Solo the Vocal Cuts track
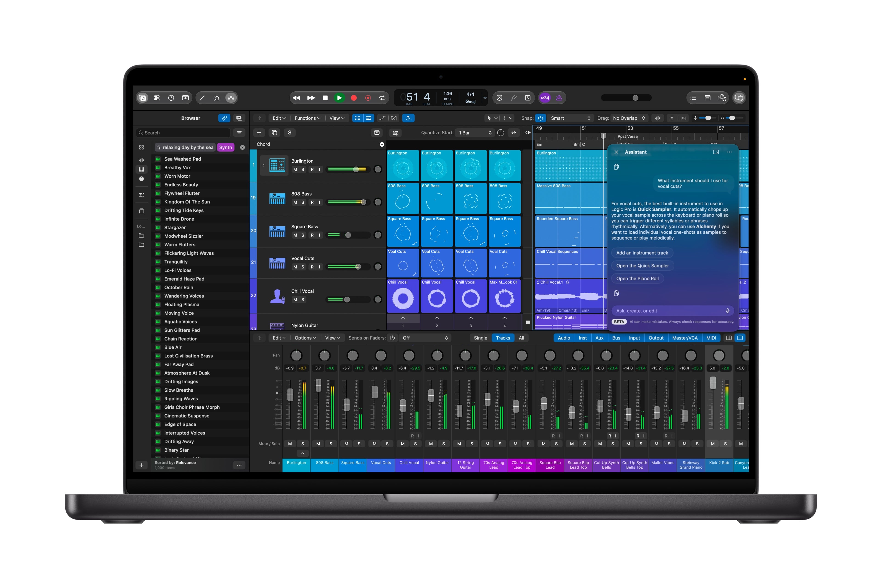The image size is (882, 588). point(303,267)
